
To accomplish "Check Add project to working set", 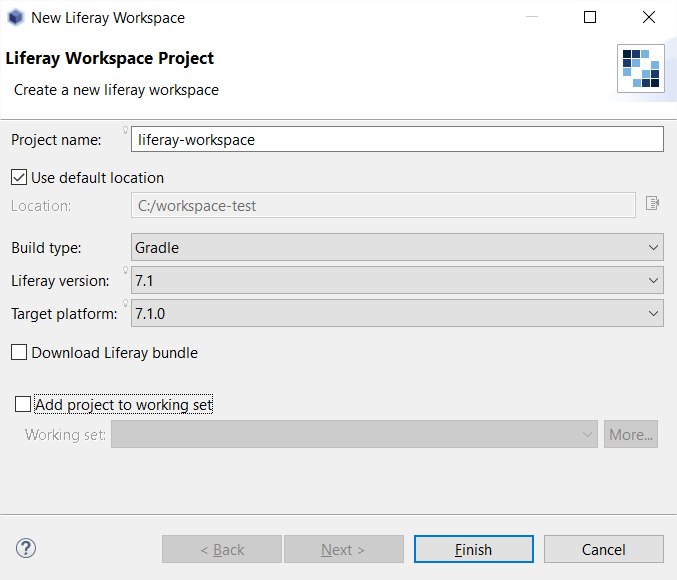I will click(22, 405).
